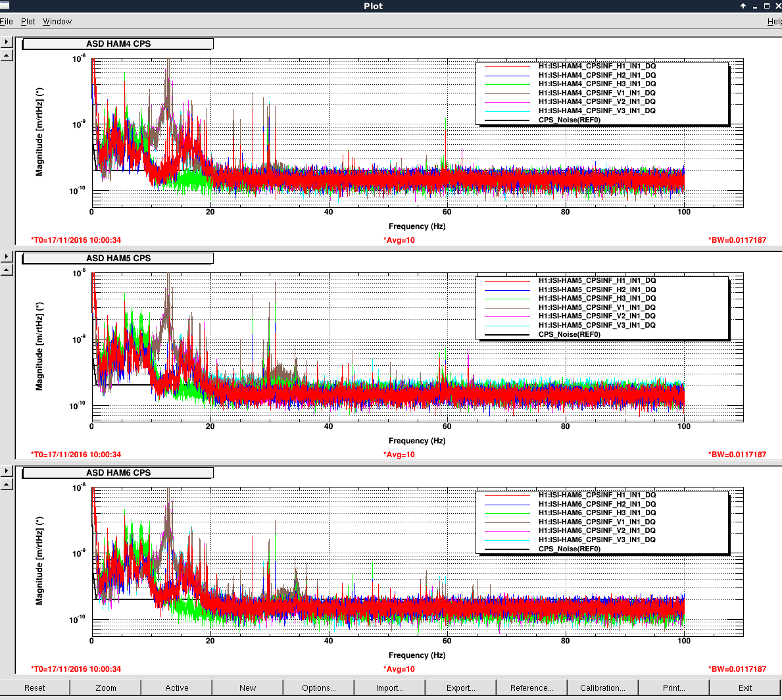Open the Help menu
The image size is (782, 700).
coord(774,22)
